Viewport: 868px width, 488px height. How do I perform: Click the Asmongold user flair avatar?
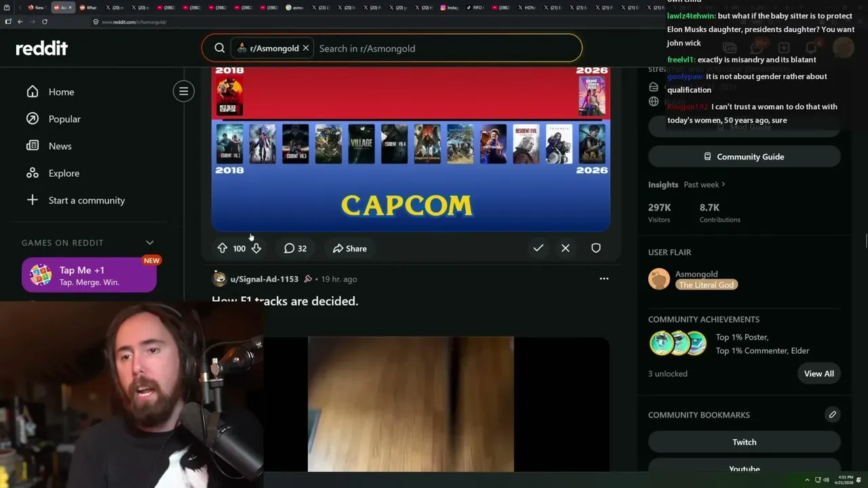(659, 279)
